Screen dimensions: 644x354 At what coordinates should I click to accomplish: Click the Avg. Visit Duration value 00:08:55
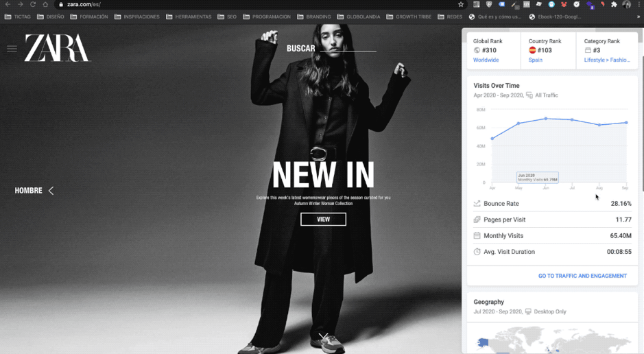point(619,252)
